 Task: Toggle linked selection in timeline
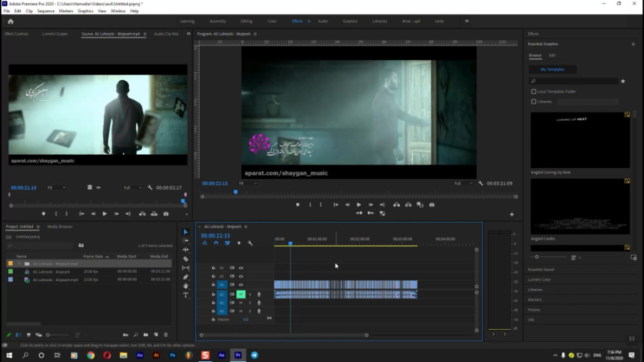tap(227, 243)
